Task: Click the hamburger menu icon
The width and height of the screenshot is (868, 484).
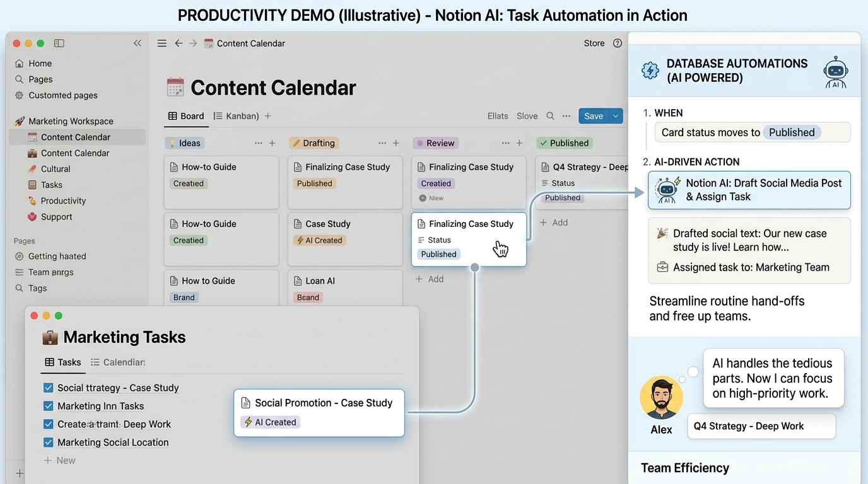Action: tap(162, 43)
